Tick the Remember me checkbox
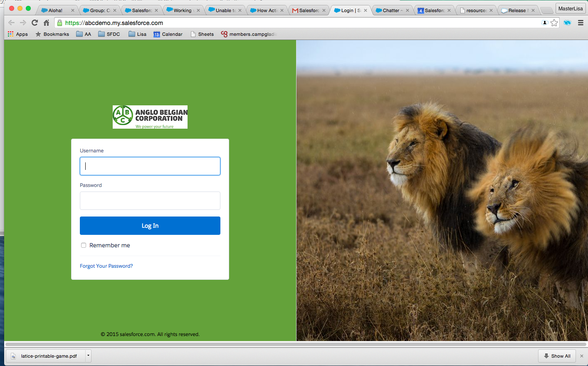The image size is (588, 366). click(84, 245)
